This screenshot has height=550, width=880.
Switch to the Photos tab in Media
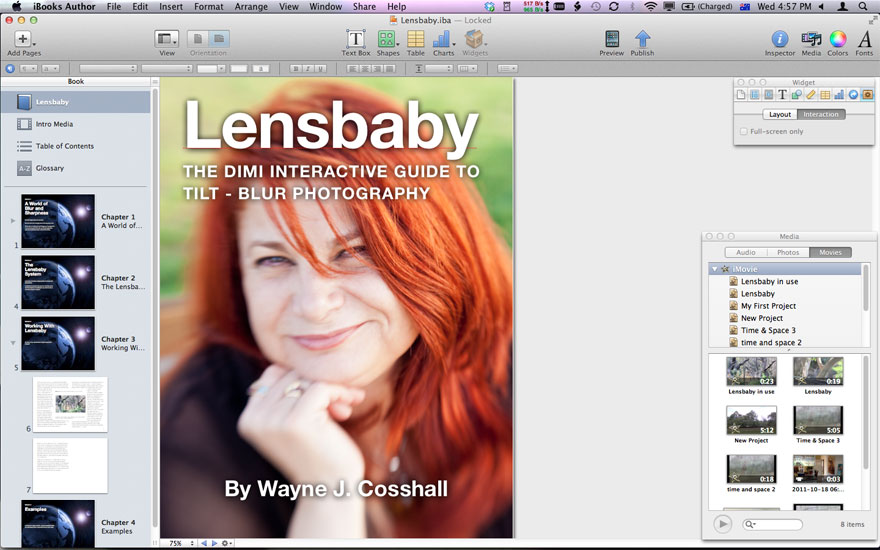pos(788,253)
